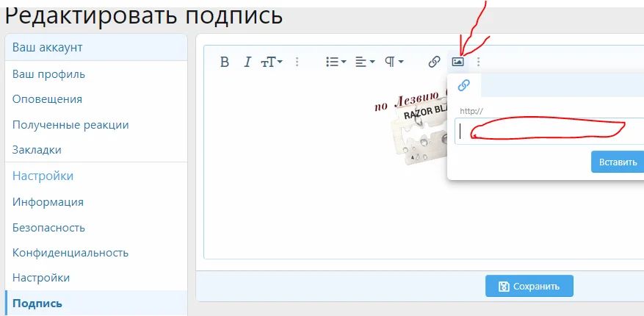Click the Сохранить button
Screen dimensions: 644x316
(529, 286)
